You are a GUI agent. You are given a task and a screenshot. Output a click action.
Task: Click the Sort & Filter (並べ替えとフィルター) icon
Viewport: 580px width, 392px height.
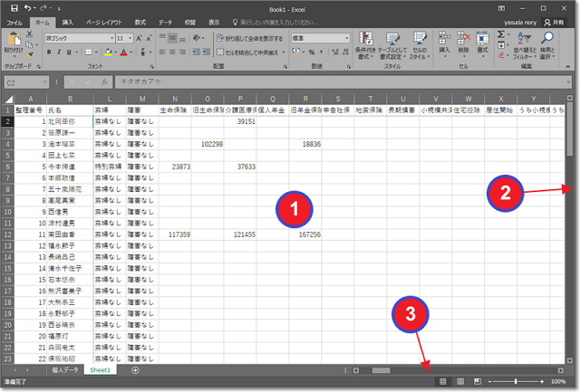(522, 43)
